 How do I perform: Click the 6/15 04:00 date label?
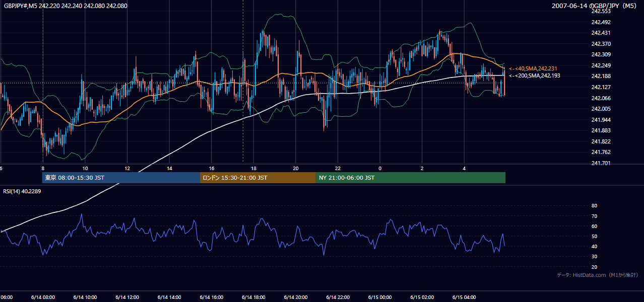pos(464,297)
